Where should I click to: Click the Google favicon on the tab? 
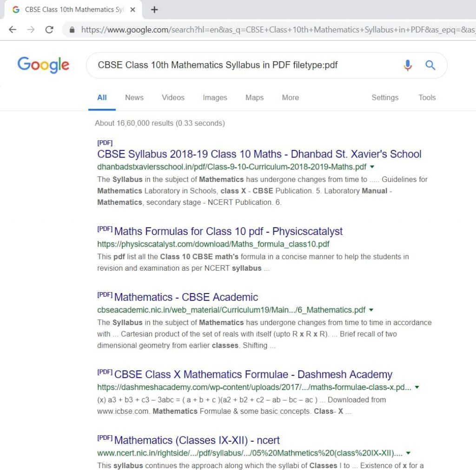click(16, 10)
